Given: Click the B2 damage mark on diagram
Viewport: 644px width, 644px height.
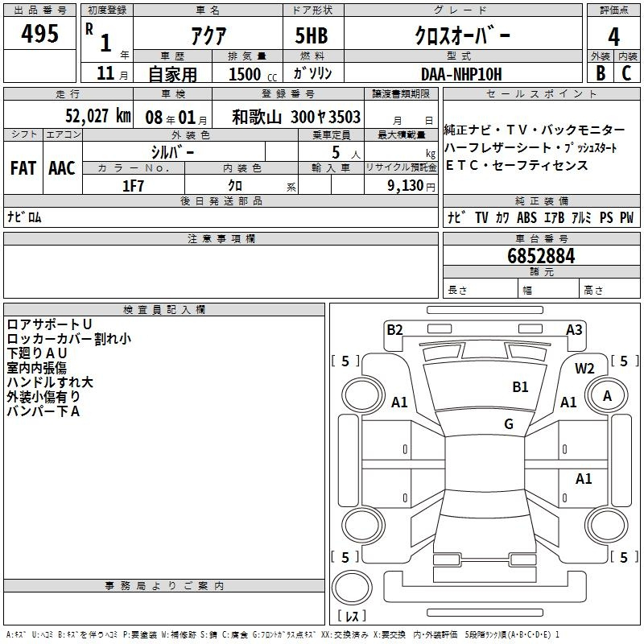Looking at the screenshot, I should pyautogui.click(x=394, y=329).
